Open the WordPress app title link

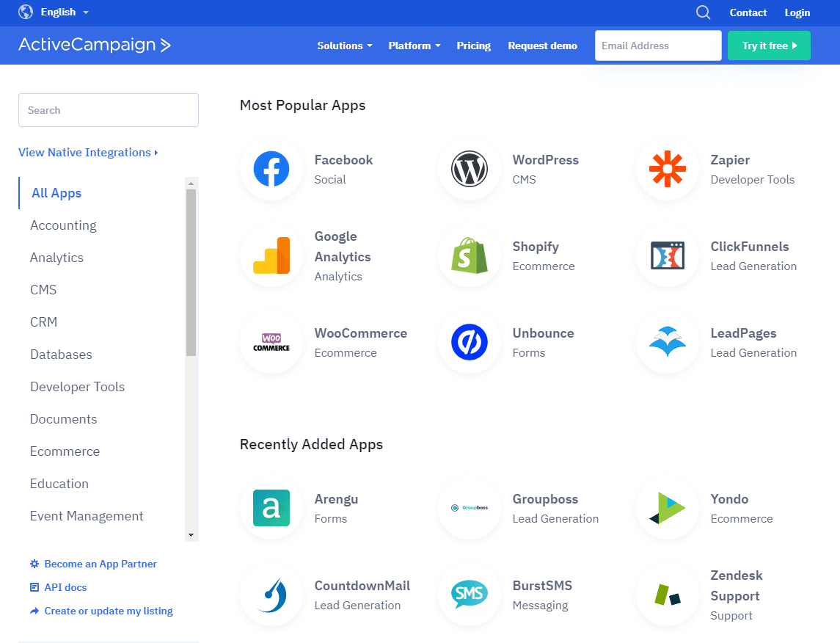point(545,160)
